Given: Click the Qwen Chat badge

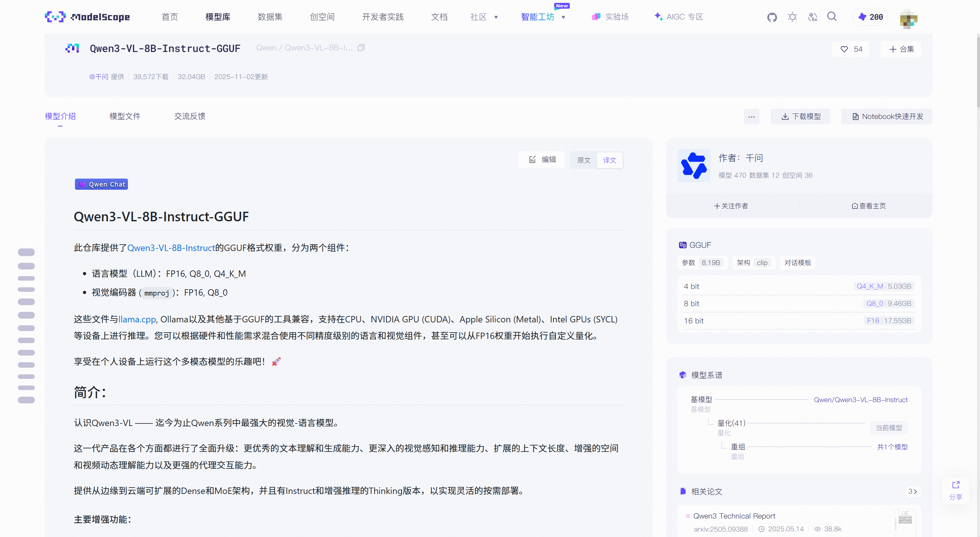Looking at the screenshot, I should click(101, 184).
